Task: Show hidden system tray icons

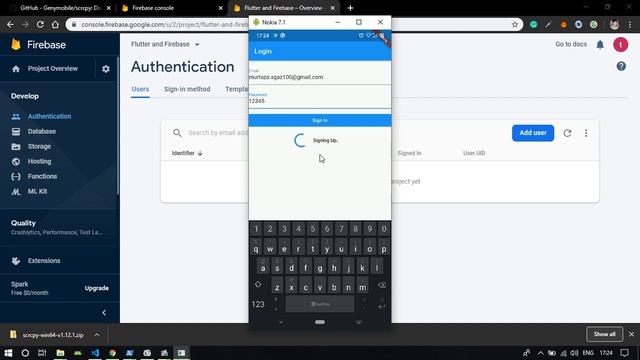Action: click(540, 353)
